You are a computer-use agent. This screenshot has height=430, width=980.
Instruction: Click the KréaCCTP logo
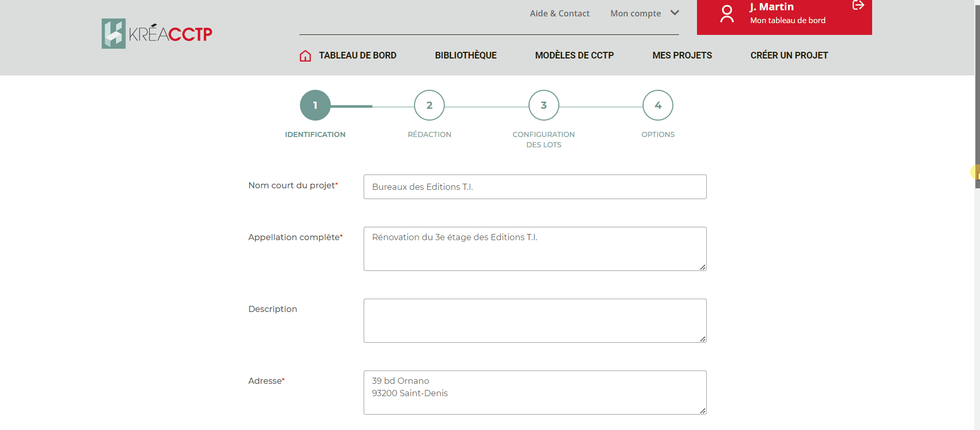pyautogui.click(x=157, y=34)
